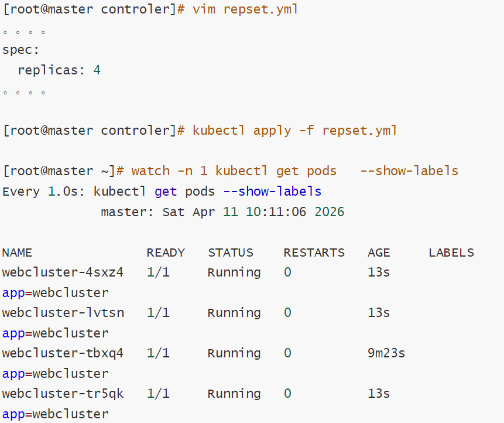
Task: Click the 'kubectl apply -f repset.yml' command
Action: (295, 131)
